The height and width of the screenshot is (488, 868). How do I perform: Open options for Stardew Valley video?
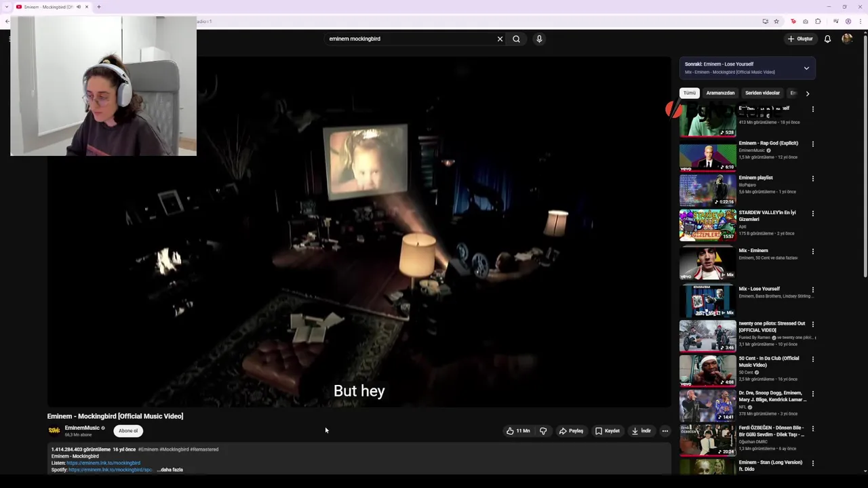tap(813, 213)
